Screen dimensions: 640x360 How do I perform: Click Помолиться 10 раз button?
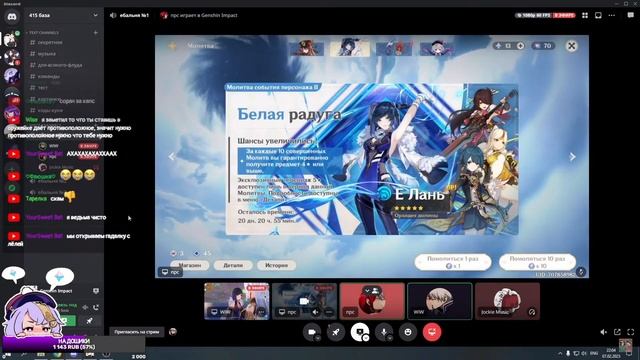pyautogui.click(x=537, y=262)
